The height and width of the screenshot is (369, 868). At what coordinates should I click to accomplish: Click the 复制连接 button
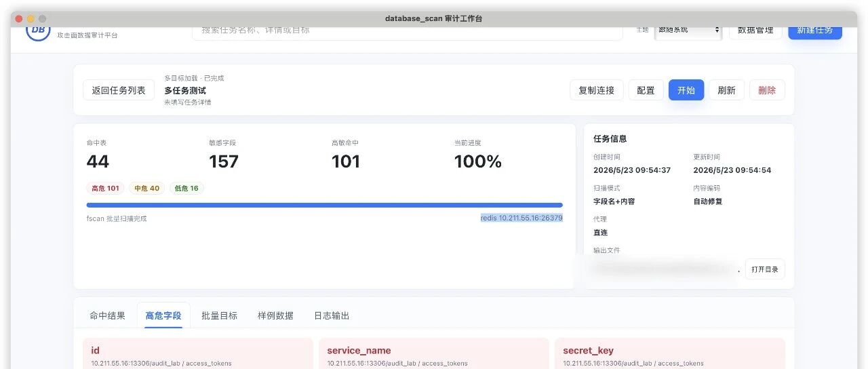tap(596, 90)
